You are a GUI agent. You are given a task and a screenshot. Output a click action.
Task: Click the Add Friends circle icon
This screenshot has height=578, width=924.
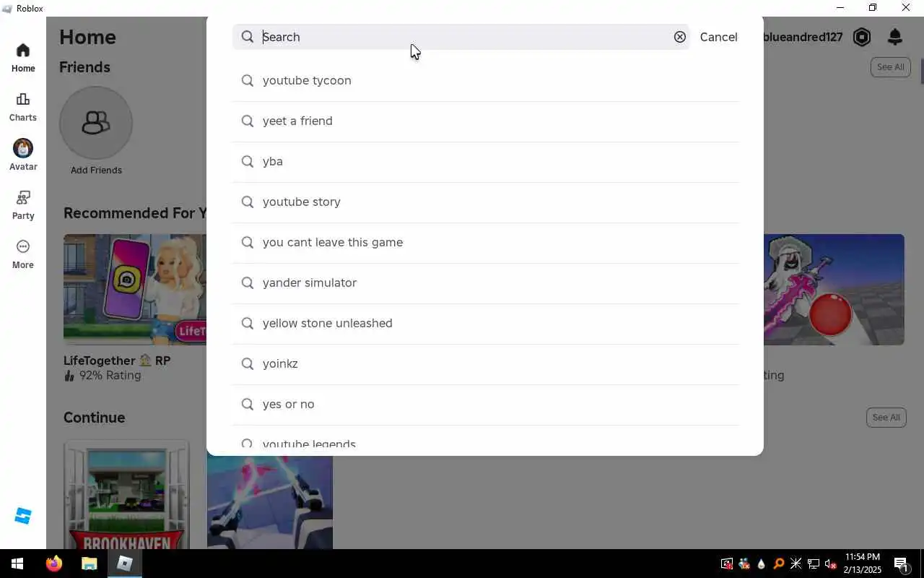[96, 123]
